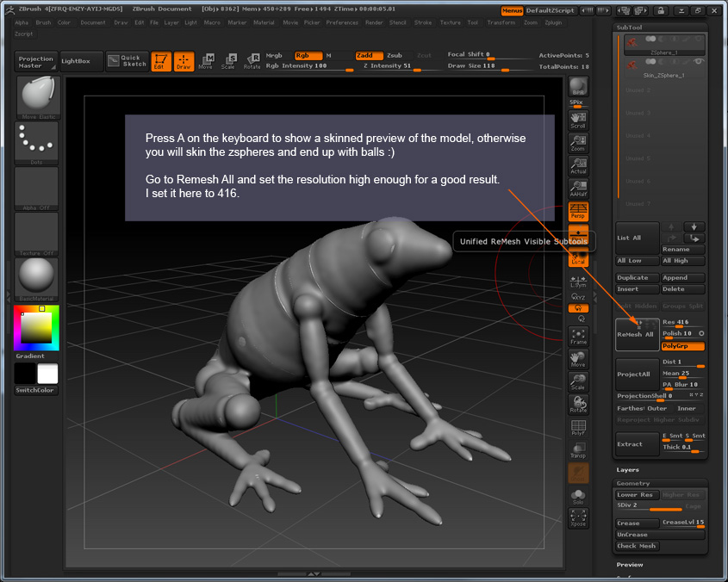Toggle Persp perspective view

click(578, 211)
